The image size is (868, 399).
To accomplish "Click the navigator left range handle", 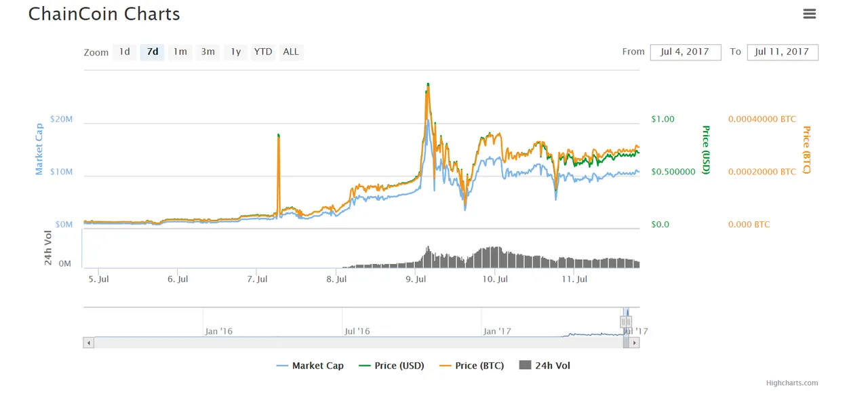I will [623, 322].
